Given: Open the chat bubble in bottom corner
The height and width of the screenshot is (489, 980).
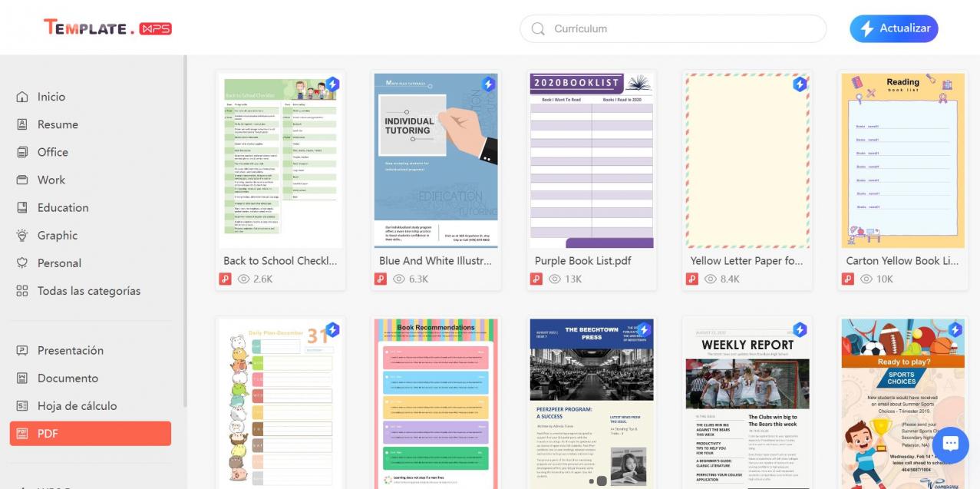Looking at the screenshot, I should click(950, 444).
